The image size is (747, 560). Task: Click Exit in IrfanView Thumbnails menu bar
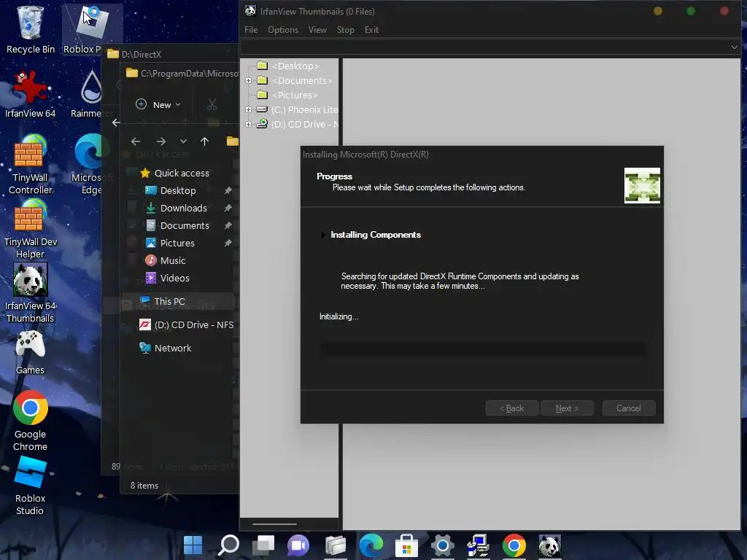coord(371,30)
